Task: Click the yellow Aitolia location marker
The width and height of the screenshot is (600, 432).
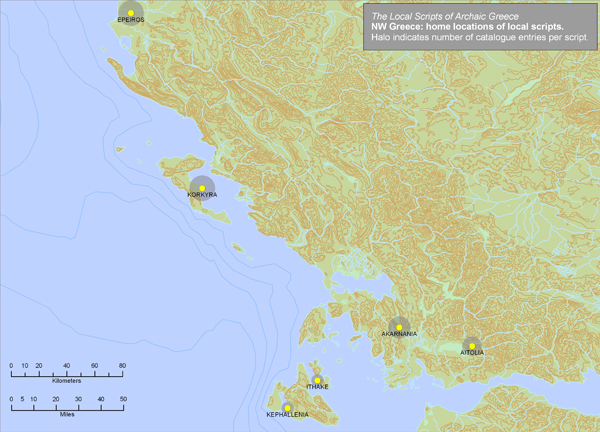Action: (x=472, y=346)
